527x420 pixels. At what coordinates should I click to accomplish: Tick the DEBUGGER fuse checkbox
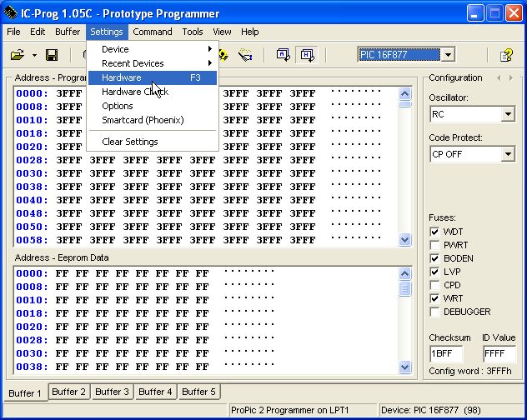tap(434, 312)
